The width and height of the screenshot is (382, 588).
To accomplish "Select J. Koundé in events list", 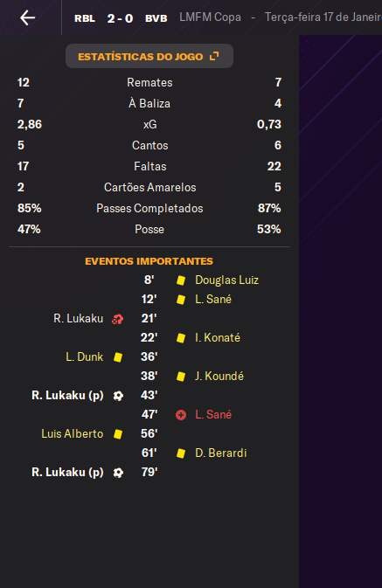I will pos(219,376).
